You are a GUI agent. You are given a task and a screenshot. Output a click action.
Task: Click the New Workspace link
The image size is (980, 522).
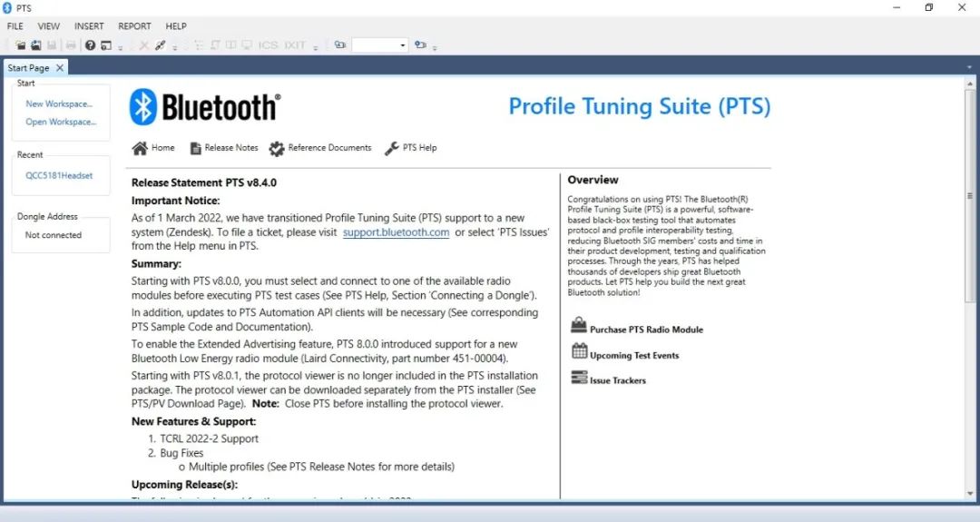(59, 103)
